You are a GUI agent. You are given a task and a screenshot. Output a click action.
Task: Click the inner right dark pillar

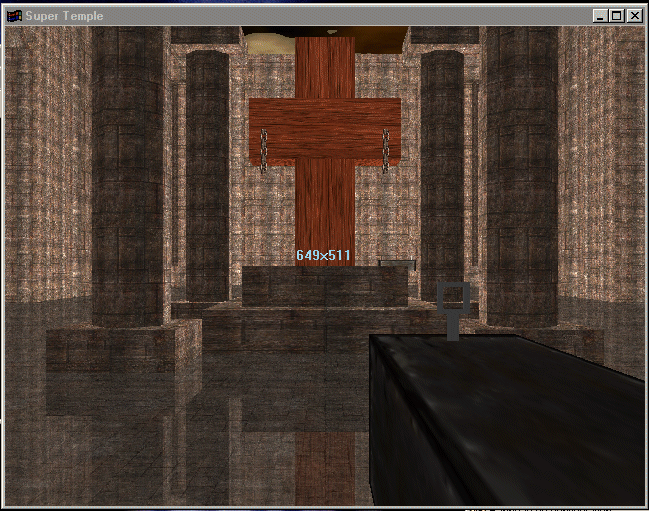pos(441,175)
